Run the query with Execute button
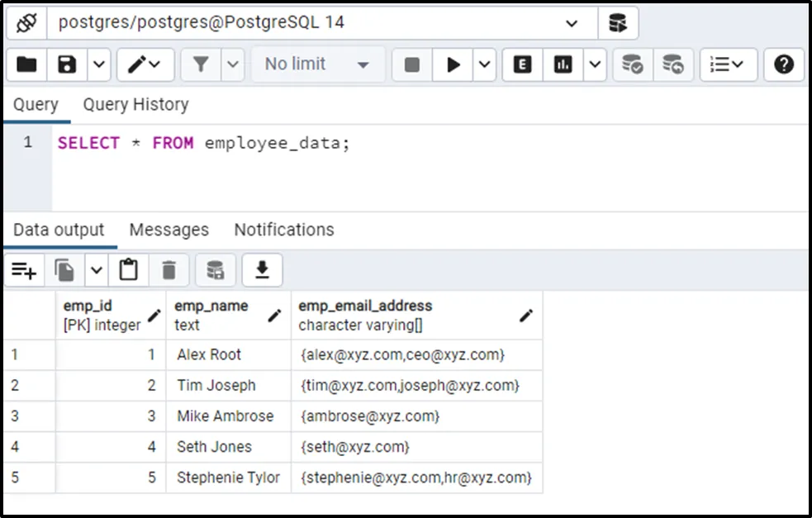The image size is (812, 518). [x=453, y=64]
